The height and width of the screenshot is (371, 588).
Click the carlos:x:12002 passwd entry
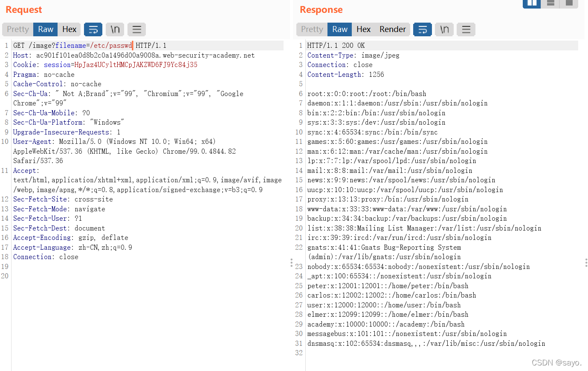[392, 295]
